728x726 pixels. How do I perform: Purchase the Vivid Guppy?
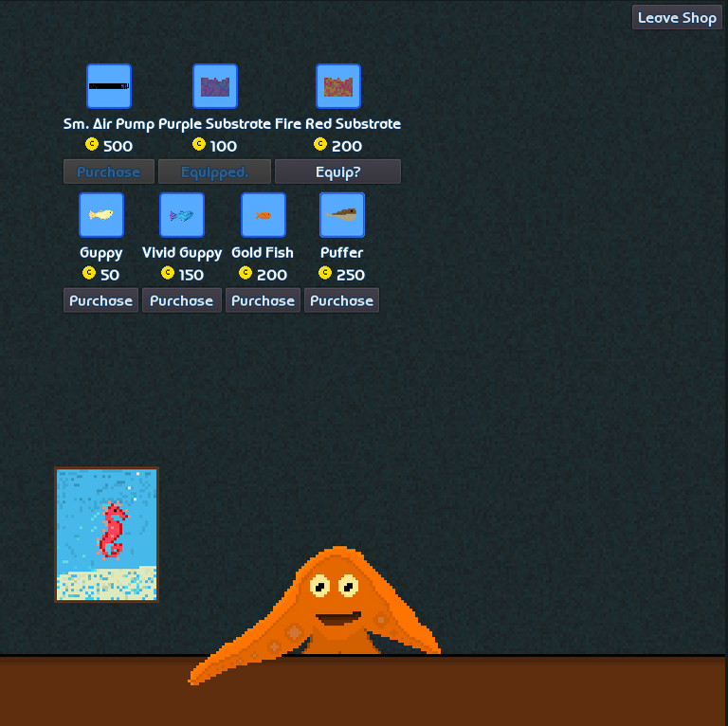coord(182,300)
